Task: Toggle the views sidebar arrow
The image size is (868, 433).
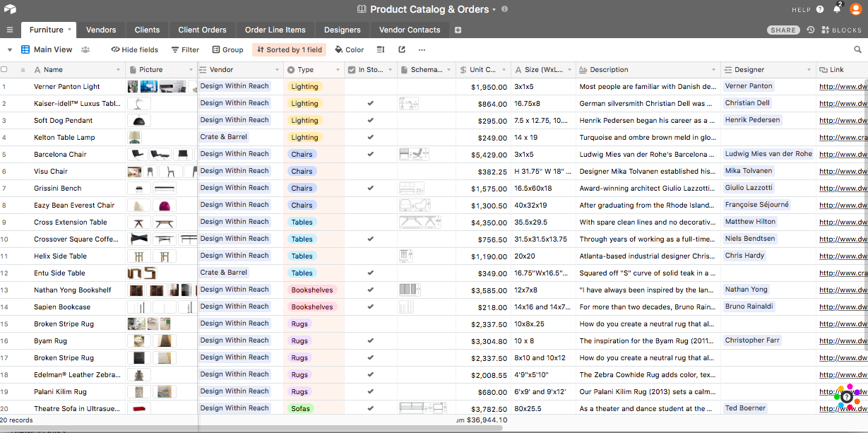Action: 10,49
